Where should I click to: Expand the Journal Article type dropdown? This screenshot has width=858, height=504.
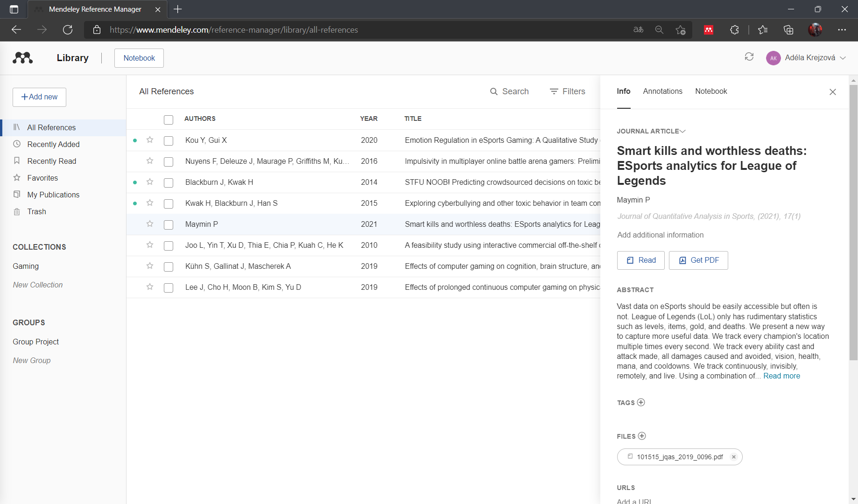click(x=651, y=131)
